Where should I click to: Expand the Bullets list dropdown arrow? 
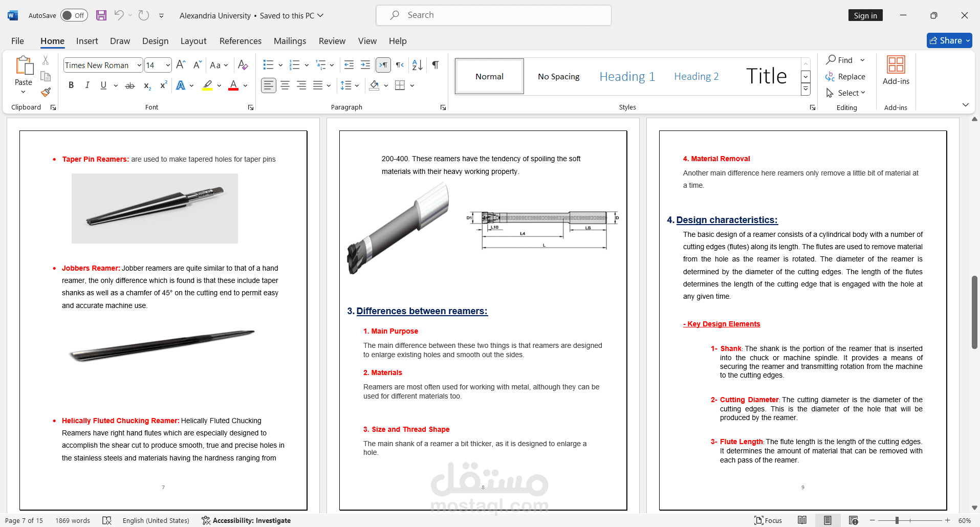click(x=280, y=65)
